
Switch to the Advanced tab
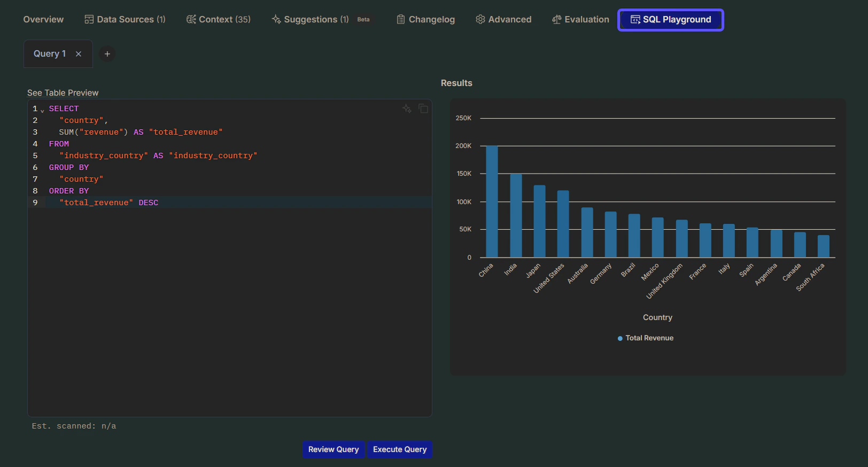503,19
